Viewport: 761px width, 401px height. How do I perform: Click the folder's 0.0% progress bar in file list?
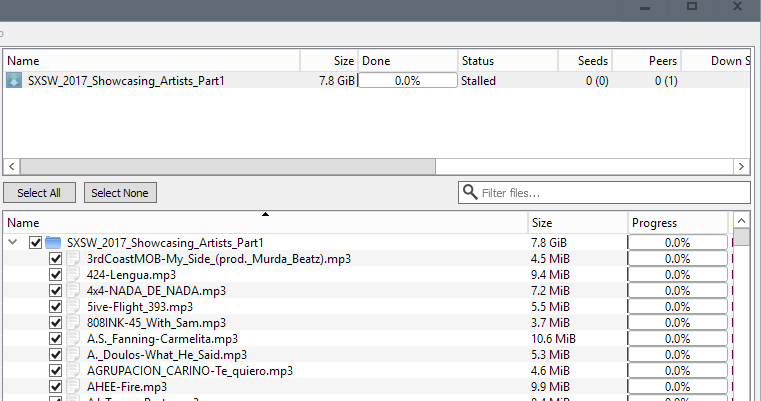click(678, 242)
